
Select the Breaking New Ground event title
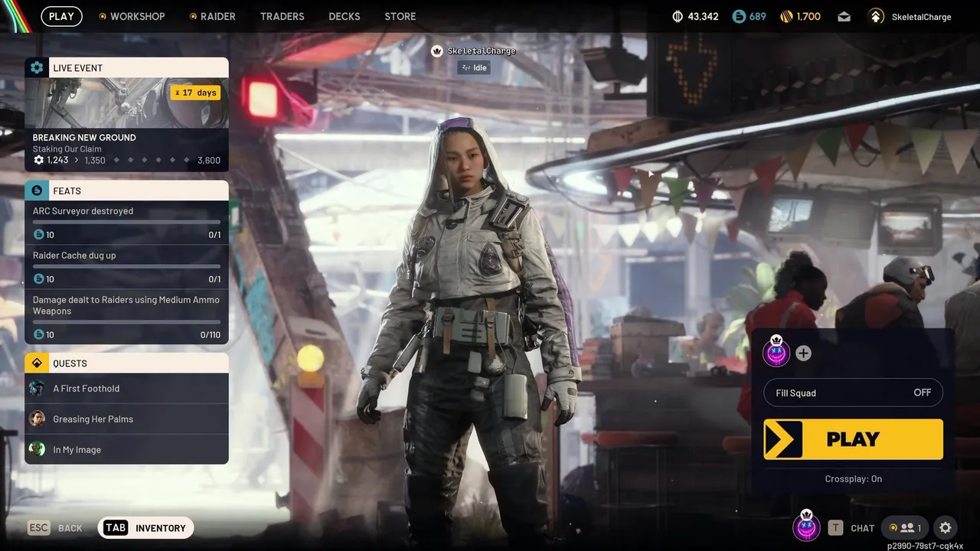click(84, 138)
